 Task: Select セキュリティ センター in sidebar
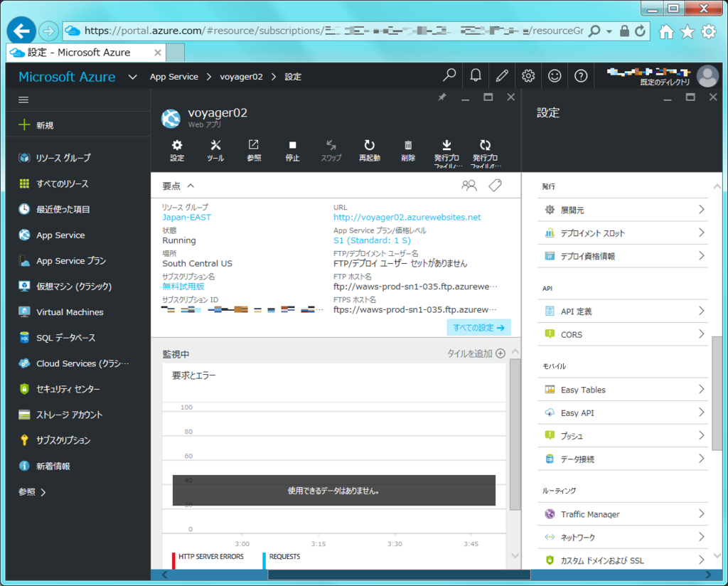click(78, 389)
